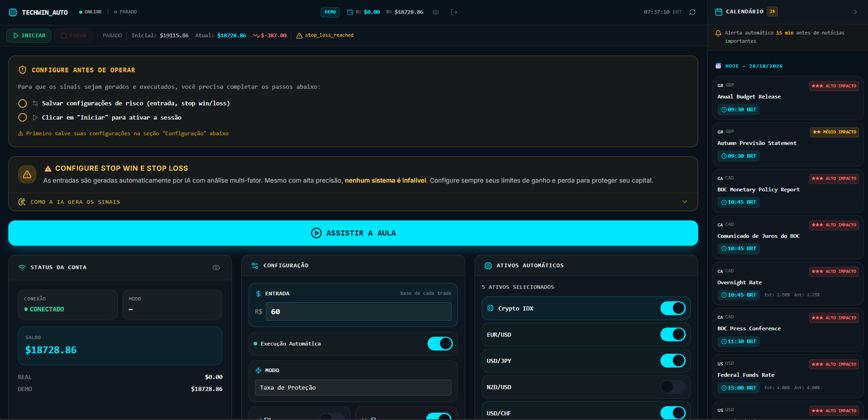Click the wallet icon beside R: $0.00

tap(350, 12)
